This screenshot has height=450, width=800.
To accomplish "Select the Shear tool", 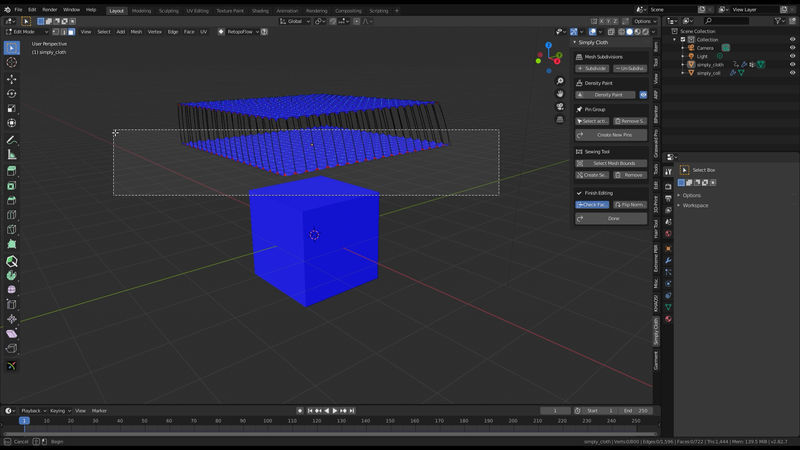I will point(12,334).
